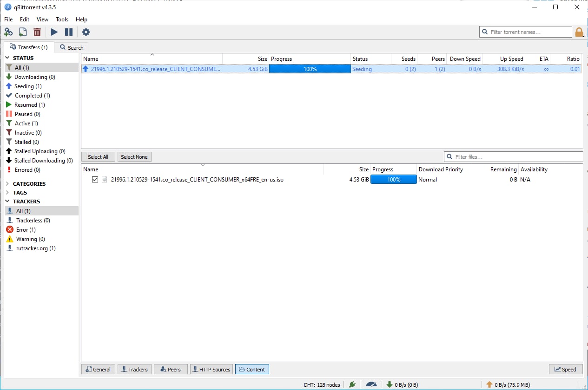The width and height of the screenshot is (588, 390).
Task: Click the ISO file's 100% progress bar
Action: pos(394,180)
